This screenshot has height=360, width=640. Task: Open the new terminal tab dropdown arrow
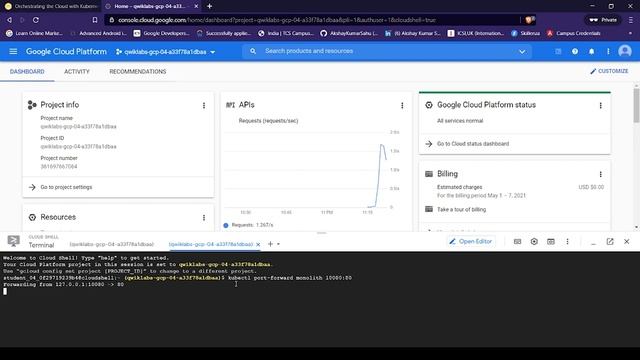(278, 244)
